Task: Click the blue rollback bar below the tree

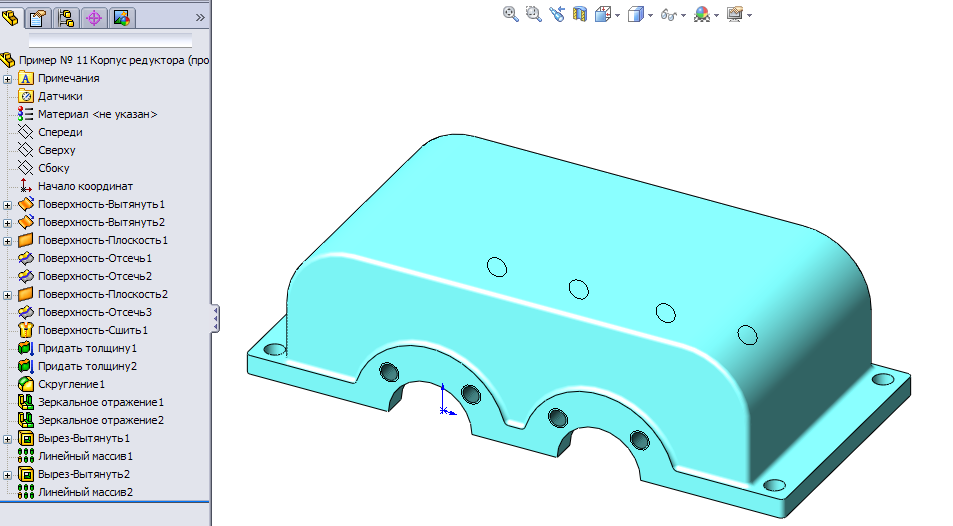Action: point(105,502)
